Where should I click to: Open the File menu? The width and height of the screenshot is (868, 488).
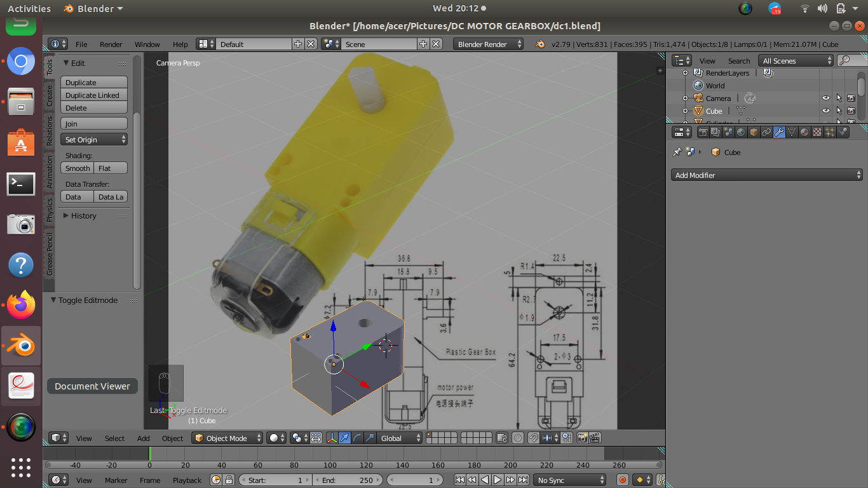click(x=81, y=44)
